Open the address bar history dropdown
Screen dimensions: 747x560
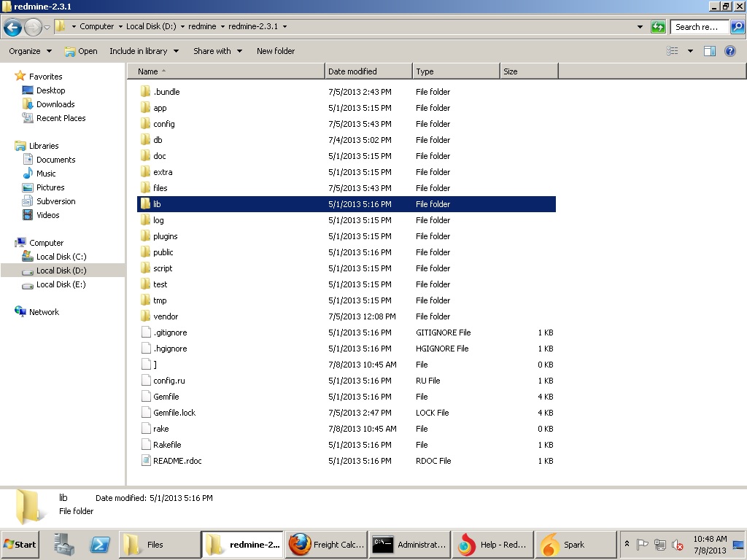[x=640, y=27]
